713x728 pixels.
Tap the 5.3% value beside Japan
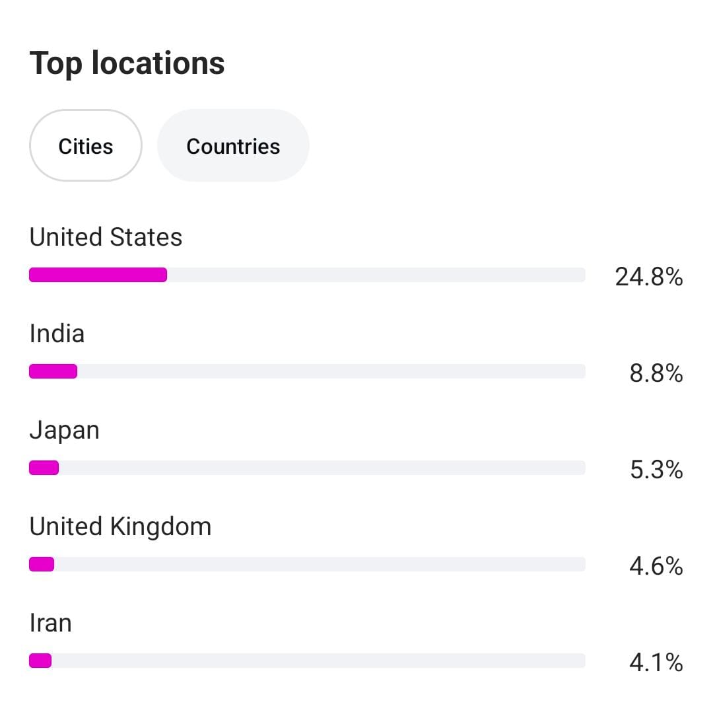pos(656,470)
